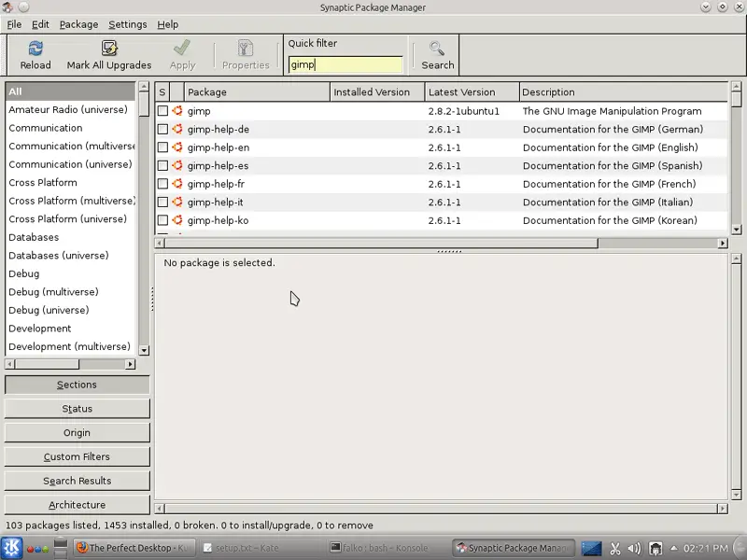
Task: Click the Reload toolbar icon
Action: tap(35, 49)
